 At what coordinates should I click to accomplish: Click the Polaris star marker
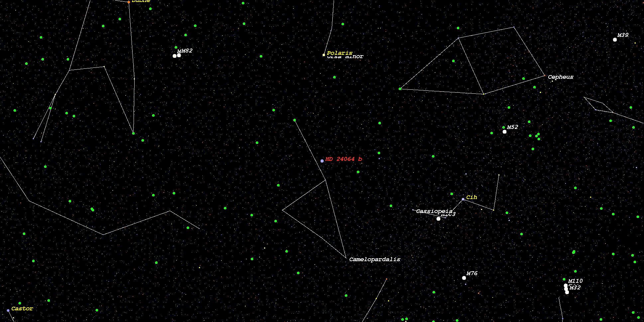[324, 55]
